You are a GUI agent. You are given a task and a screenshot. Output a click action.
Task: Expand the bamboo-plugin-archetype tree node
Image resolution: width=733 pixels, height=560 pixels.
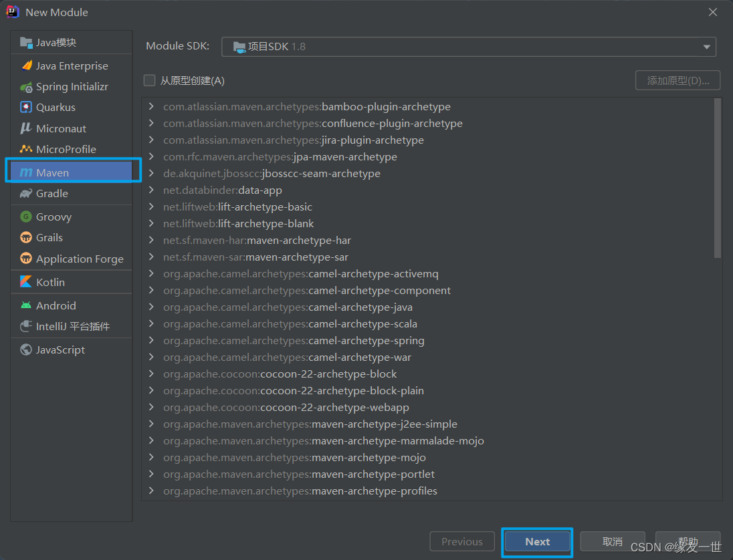[152, 107]
